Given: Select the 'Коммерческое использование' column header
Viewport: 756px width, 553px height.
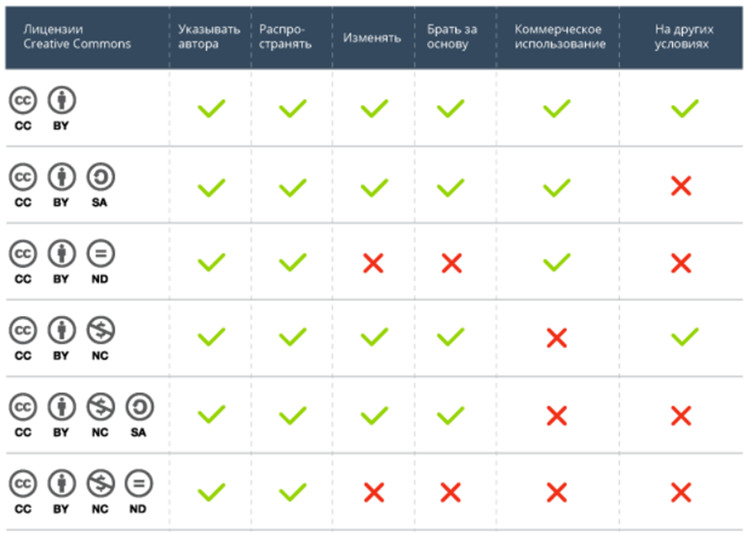Looking at the screenshot, I should [x=560, y=36].
